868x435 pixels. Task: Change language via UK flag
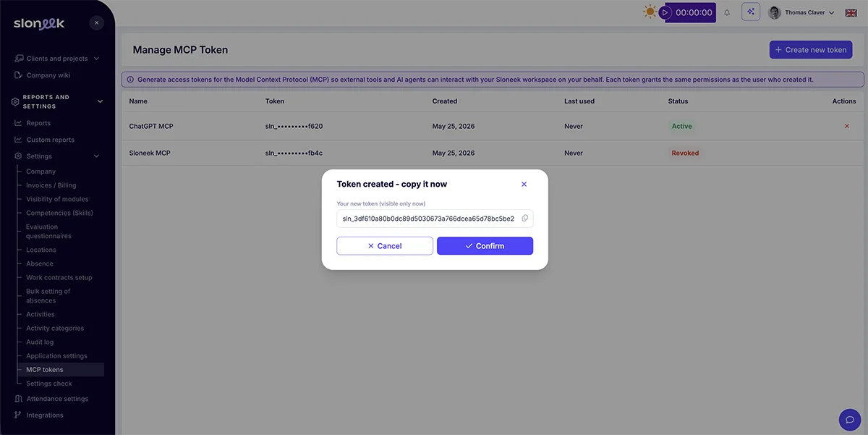[851, 12]
